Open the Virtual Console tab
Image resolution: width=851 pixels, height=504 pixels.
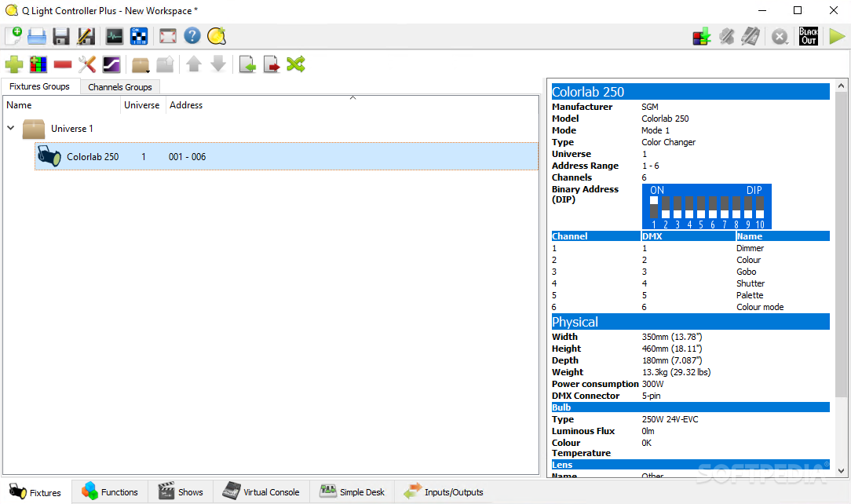(x=261, y=492)
